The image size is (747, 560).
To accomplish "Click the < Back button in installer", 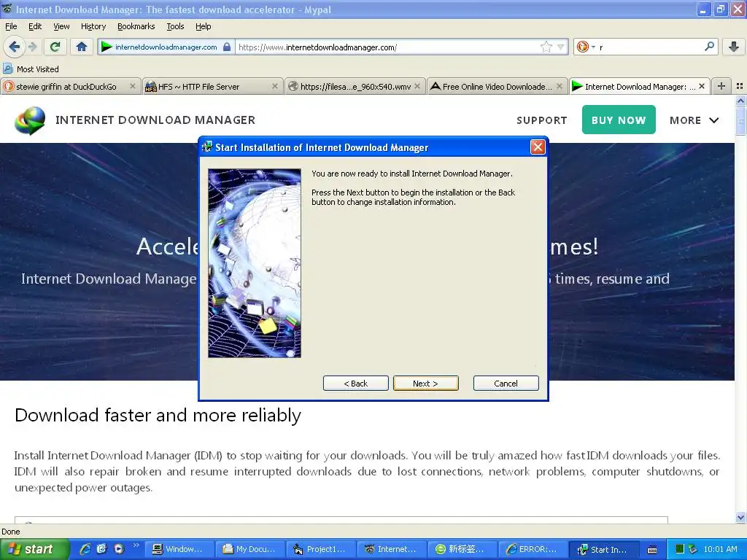I will pos(355,384).
